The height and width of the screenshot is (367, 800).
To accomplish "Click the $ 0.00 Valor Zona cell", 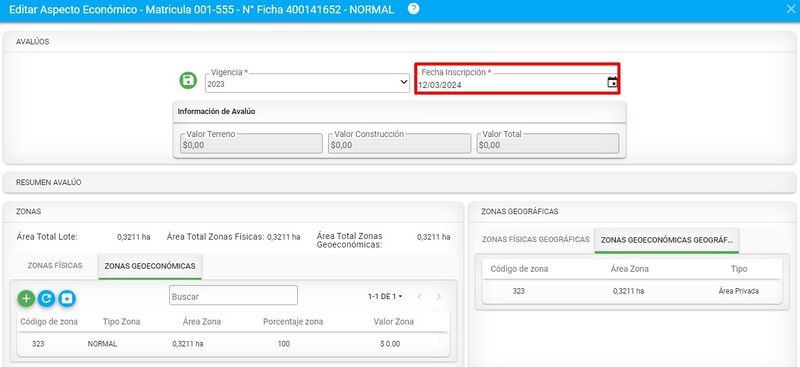I will click(390, 344).
